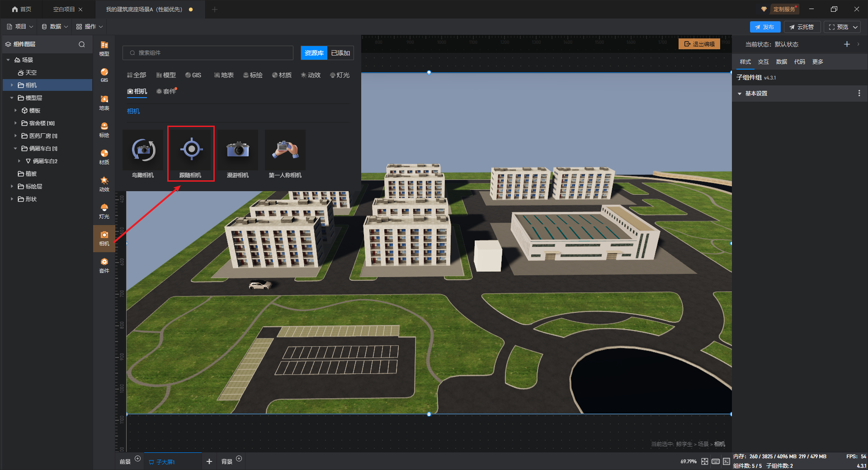Expand the 宿舍楼 layer group
The image size is (868, 470).
pyautogui.click(x=15, y=123)
